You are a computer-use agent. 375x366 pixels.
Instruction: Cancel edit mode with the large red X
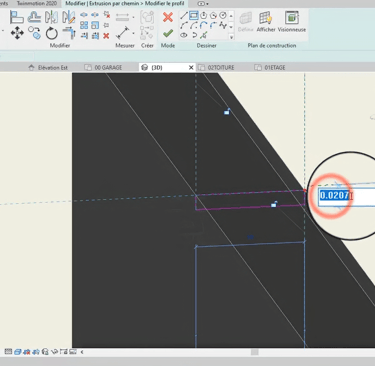(x=168, y=17)
